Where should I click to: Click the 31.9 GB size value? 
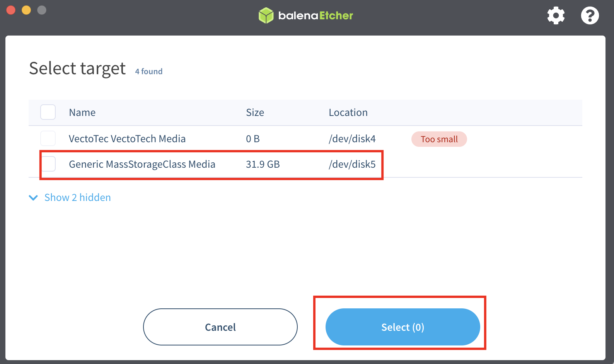click(263, 164)
